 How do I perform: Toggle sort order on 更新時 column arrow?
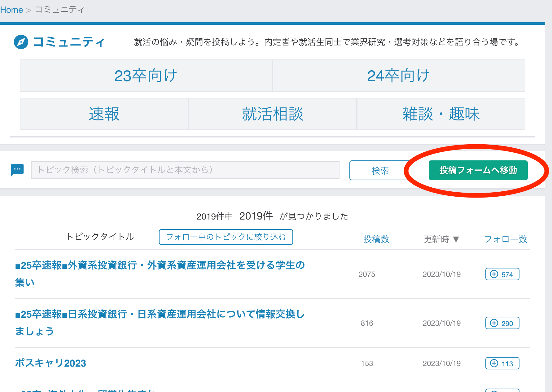[x=456, y=239]
